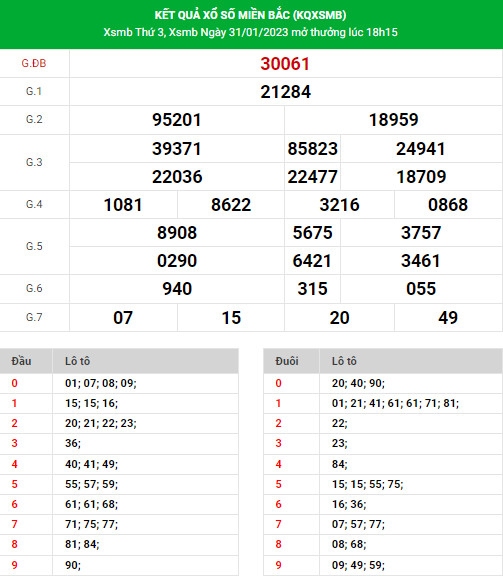Click the Đầu column header

(21, 361)
